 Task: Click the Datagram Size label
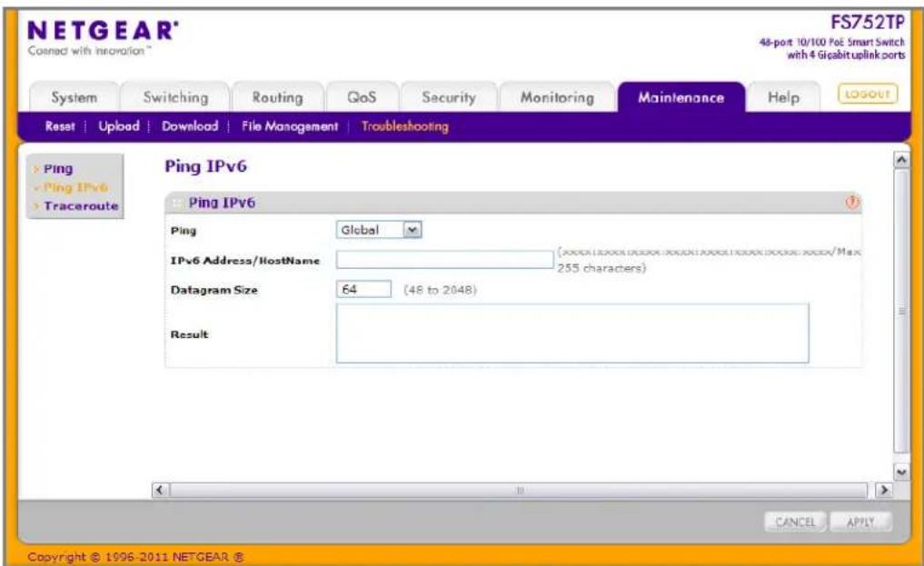(214, 290)
